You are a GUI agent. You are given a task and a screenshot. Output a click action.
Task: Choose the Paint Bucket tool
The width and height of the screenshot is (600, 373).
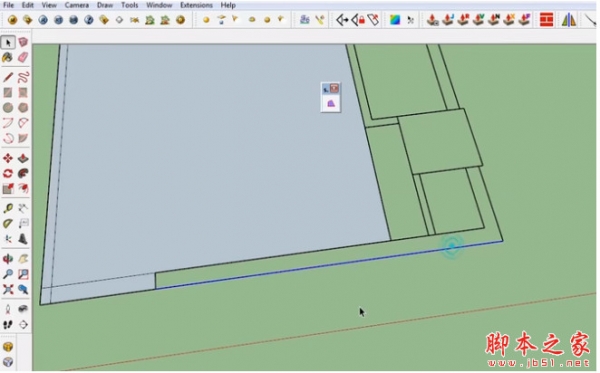pos(8,57)
